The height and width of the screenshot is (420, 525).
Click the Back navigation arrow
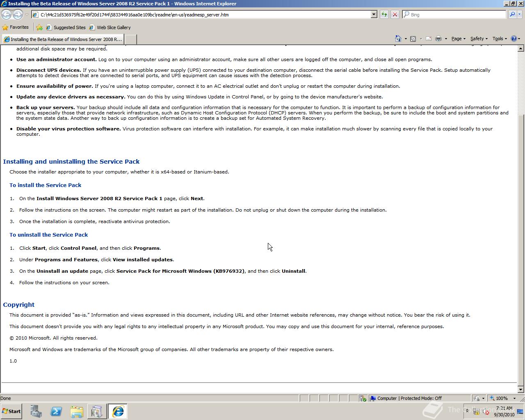click(6, 14)
